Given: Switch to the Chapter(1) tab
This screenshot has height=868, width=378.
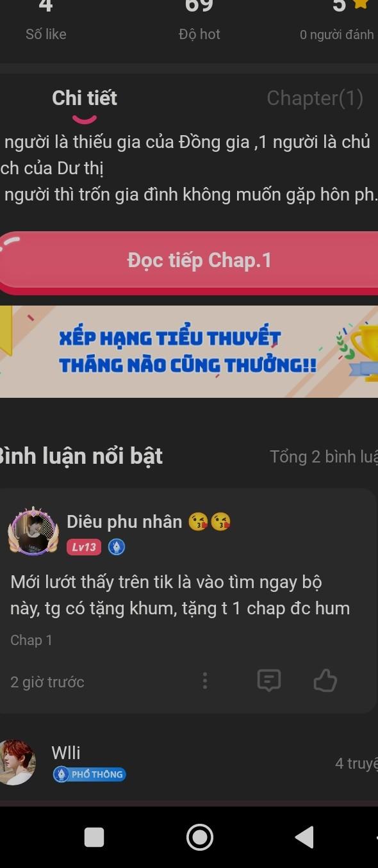Looking at the screenshot, I should 315,98.
